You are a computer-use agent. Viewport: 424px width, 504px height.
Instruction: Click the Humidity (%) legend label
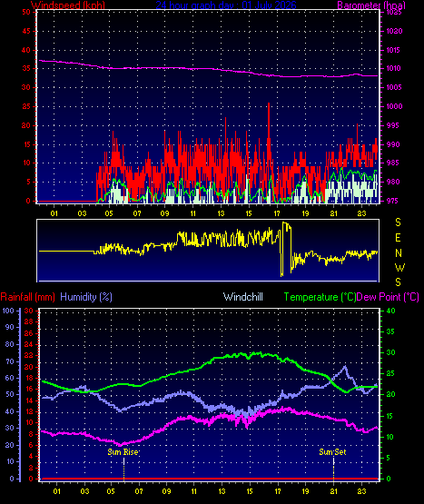pyautogui.click(x=86, y=297)
